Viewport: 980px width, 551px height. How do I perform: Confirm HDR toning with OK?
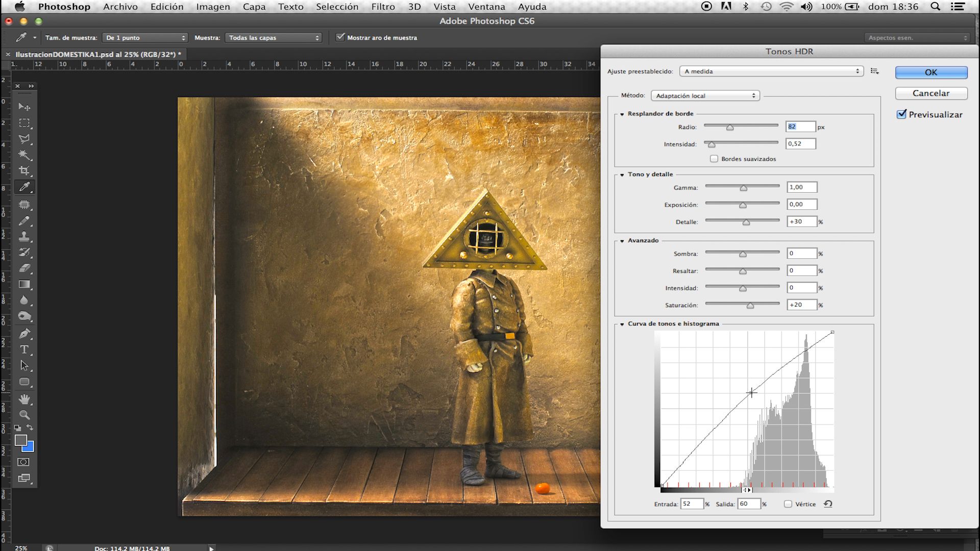coord(931,72)
